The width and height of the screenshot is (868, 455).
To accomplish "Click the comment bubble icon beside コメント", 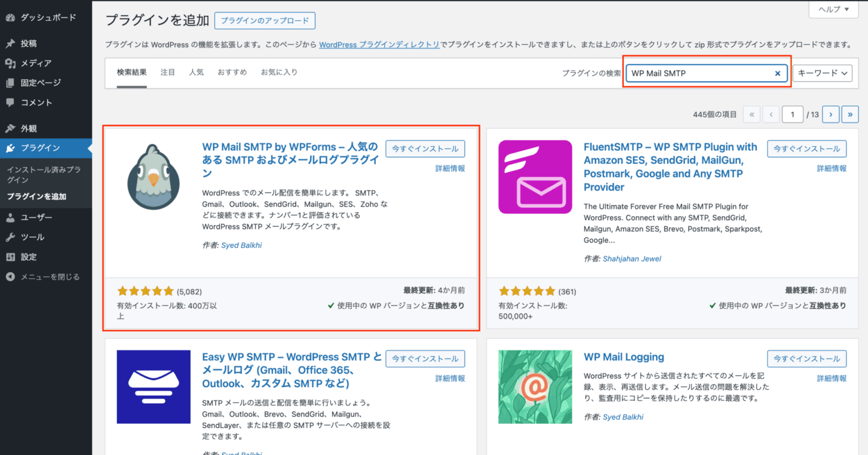I will point(10,103).
